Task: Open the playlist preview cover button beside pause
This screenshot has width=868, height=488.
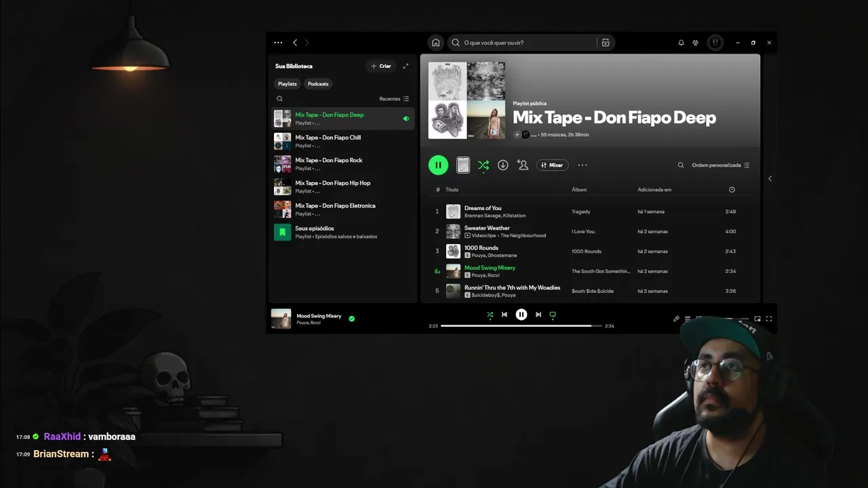Action: point(463,165)
